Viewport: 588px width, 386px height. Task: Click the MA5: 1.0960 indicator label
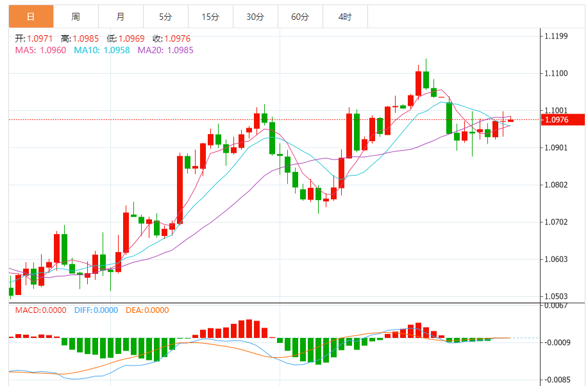pyautogui.click(x=40, y=50)
